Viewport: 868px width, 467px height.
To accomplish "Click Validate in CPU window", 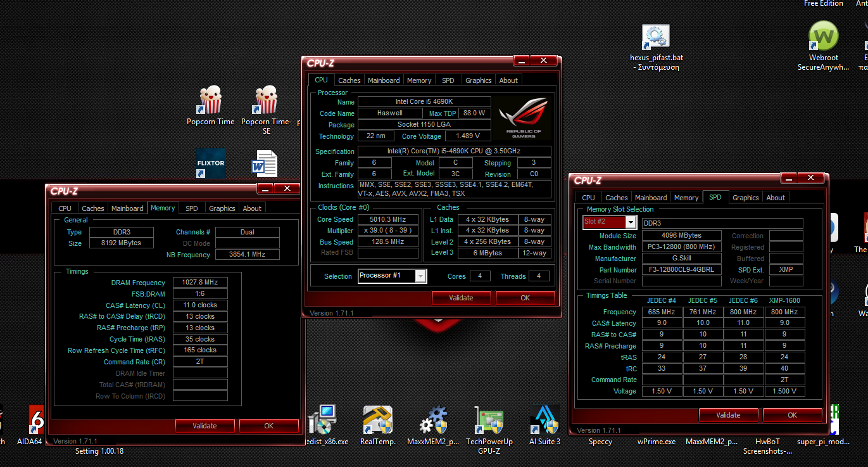I will 461,298.
